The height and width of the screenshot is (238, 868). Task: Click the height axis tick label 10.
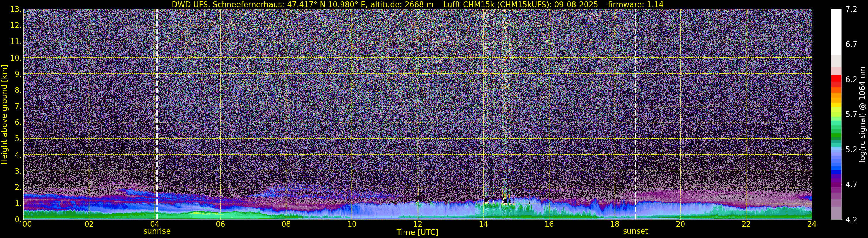tap(16, 58)
